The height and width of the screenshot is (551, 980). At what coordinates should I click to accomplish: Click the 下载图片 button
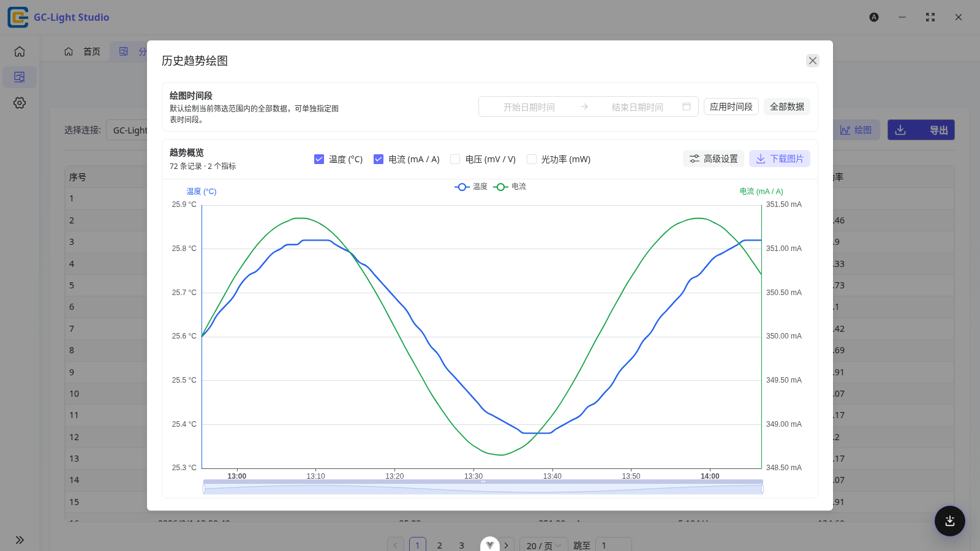point(780,159)
